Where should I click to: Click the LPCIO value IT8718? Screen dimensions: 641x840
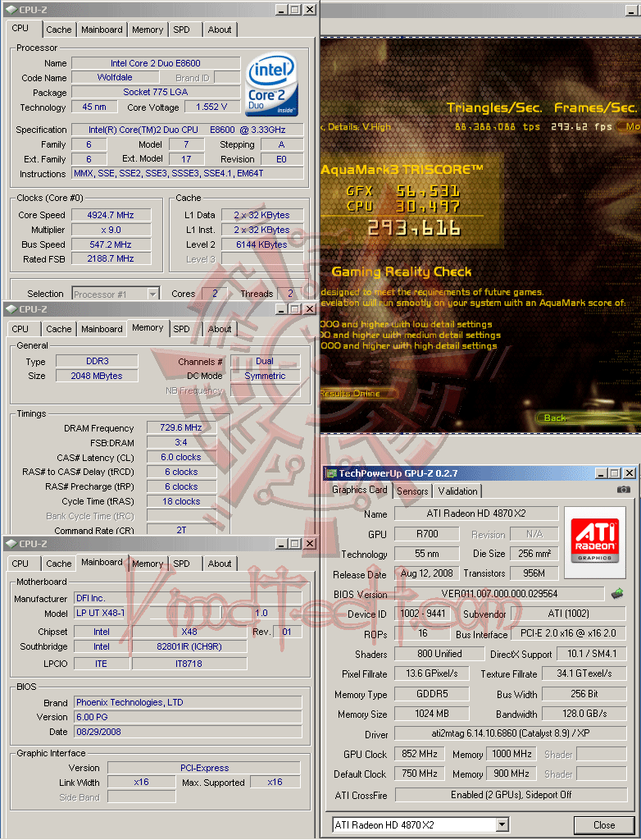pyautogui.click(x=189, y=664)
